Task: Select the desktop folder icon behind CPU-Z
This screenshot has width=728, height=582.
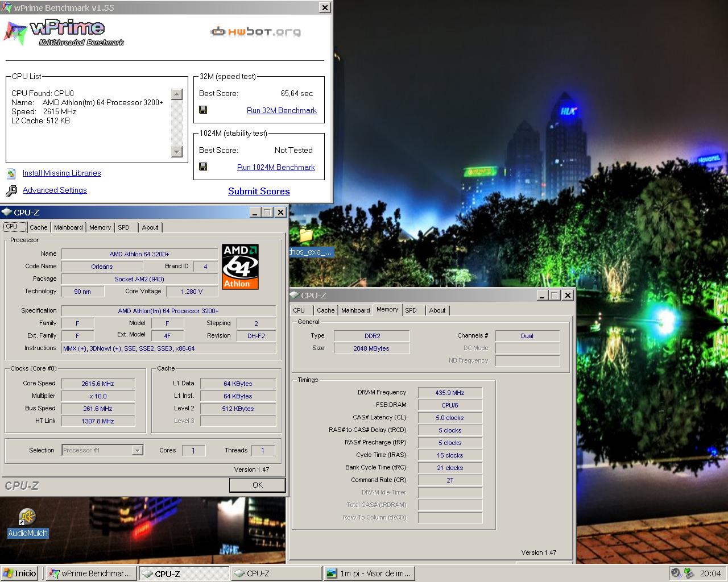Action: pos(307,235)
